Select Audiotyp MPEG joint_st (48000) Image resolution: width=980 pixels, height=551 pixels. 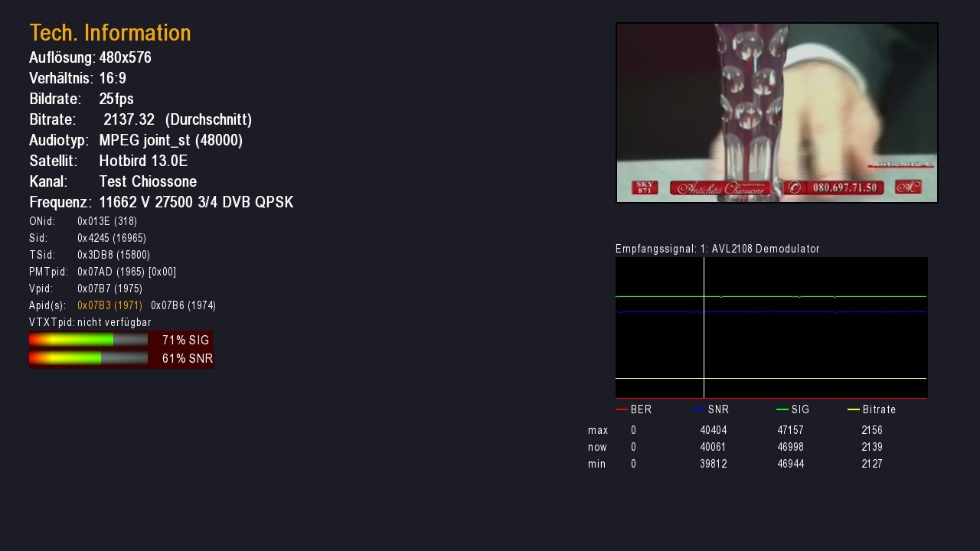171,140
